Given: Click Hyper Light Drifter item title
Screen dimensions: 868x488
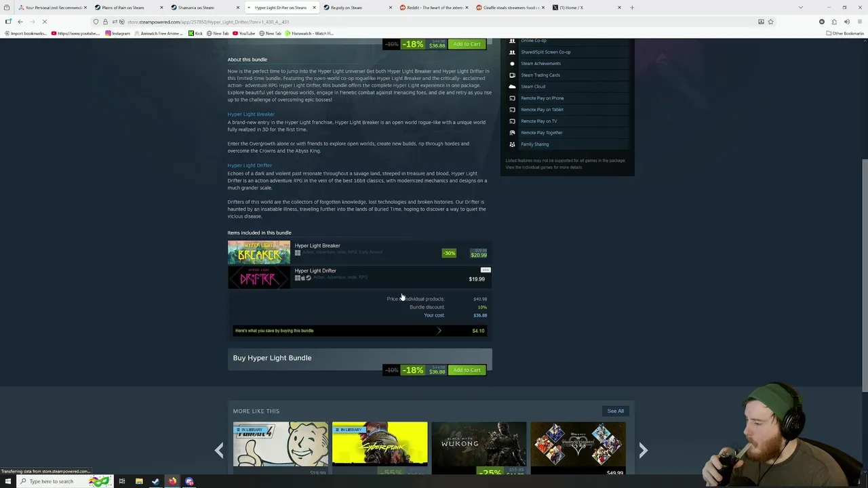Looking at the screenshot, I should point(315,270).
